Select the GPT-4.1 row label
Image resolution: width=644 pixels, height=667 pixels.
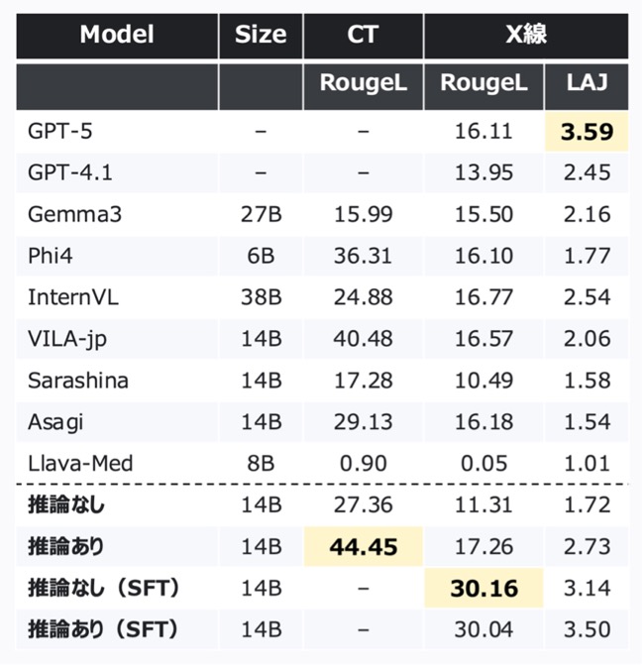click(70, 172)
